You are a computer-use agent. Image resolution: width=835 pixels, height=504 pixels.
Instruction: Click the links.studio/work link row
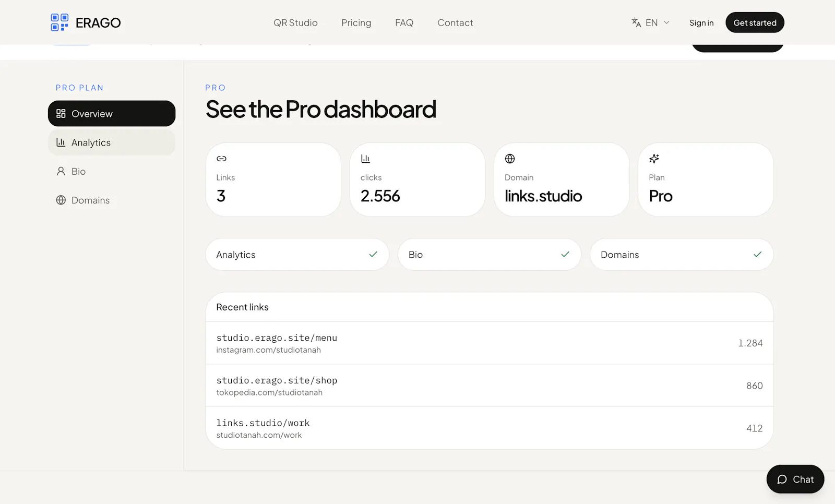pos(490,428)
